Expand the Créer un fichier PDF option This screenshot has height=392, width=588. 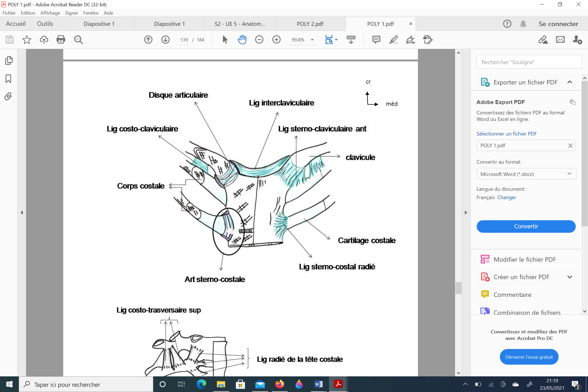[570, 277]
